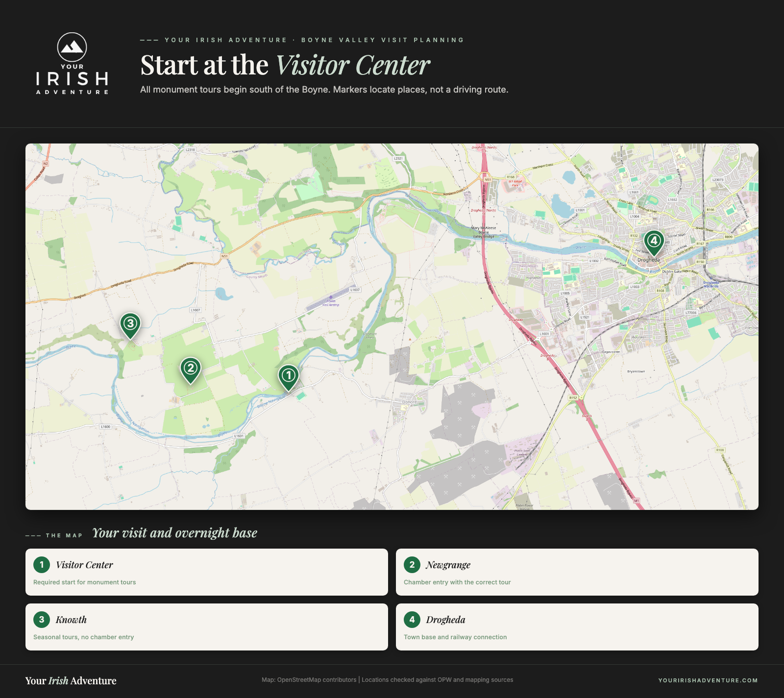Click the green number 2 legend badge
Viewport: 784px width, 698px height.
point(412,565)
